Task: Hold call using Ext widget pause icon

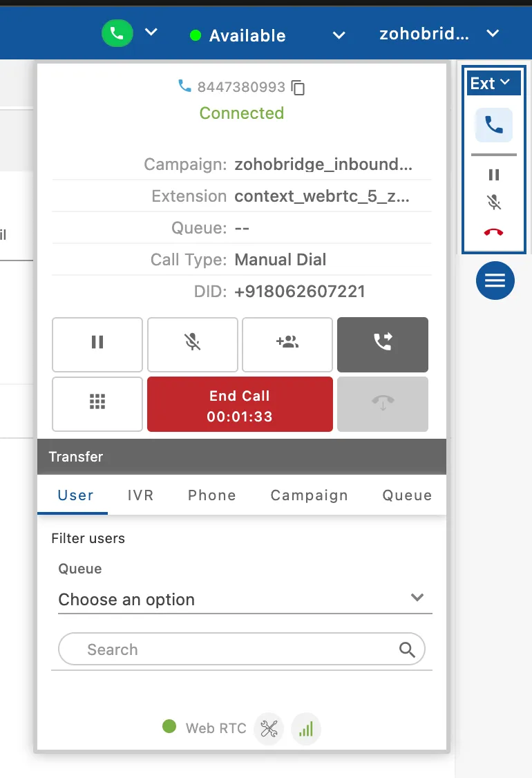Action: [x=494, y=175]
